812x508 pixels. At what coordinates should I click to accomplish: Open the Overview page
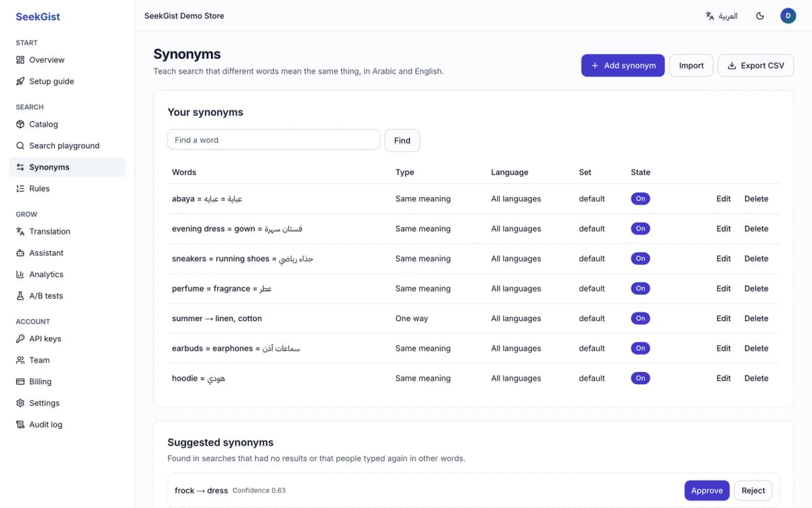coord(68,60)
